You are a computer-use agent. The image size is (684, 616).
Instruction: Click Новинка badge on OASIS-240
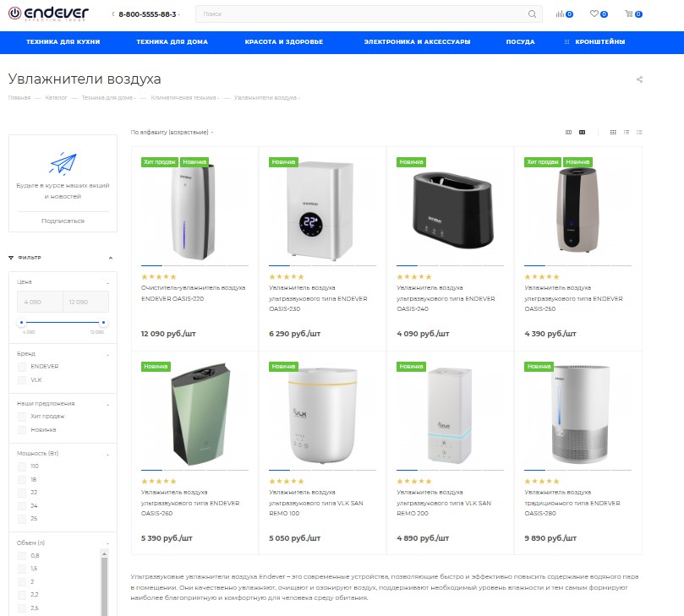pos(411,161)
